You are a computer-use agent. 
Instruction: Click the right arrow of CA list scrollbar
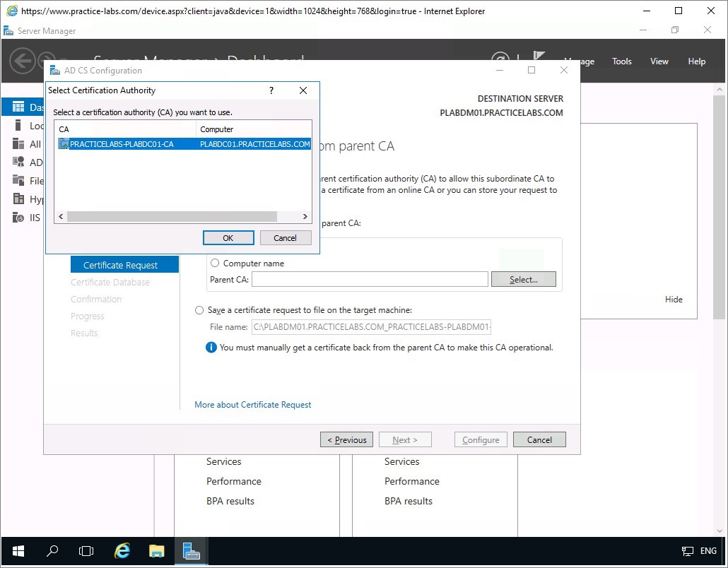coord(305,216)
